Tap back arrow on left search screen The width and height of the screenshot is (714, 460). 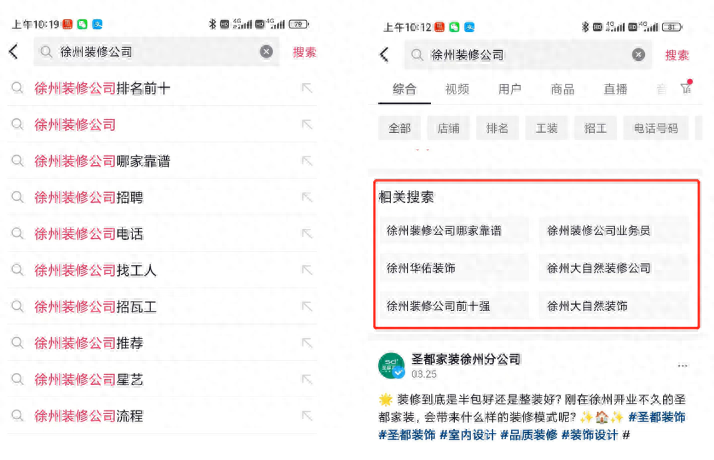tap(13, 52)
